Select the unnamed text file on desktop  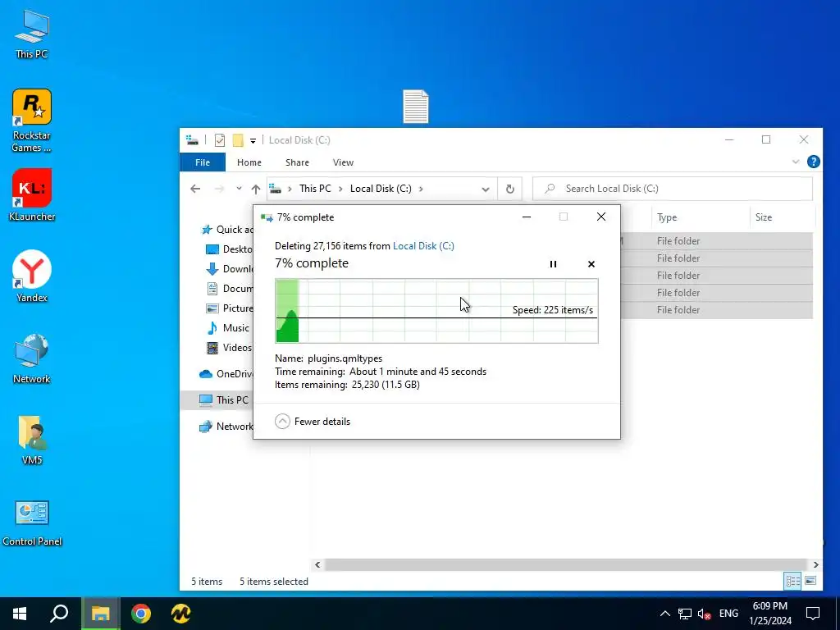pos(416,107)
